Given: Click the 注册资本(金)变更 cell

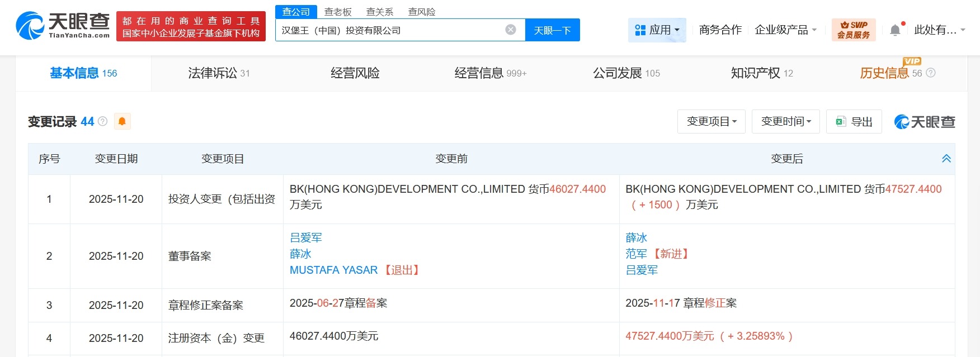Looking at the screenshot, I should click(x=223, y=338).
